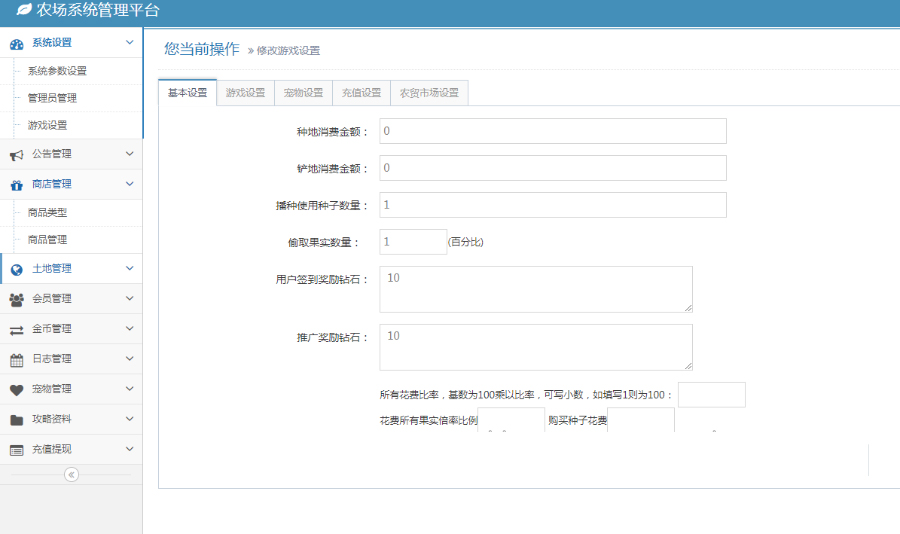Open 管理员管理 in the sidebar
900x534 pixels.
52,98
